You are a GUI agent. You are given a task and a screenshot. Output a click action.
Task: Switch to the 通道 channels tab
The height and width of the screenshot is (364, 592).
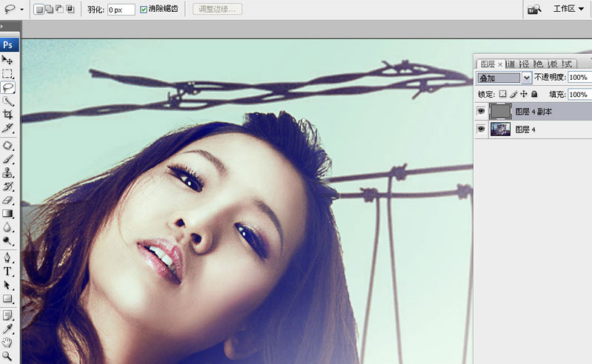point(510,64)
